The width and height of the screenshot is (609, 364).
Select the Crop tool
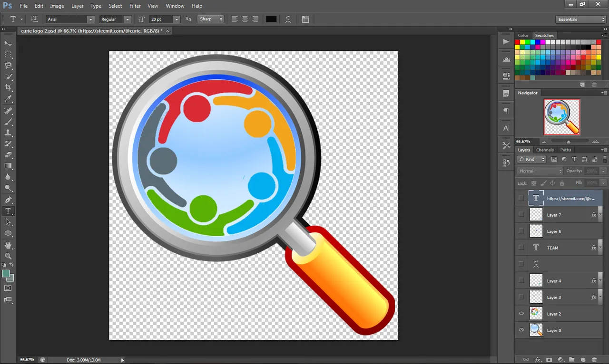(8, 88)
